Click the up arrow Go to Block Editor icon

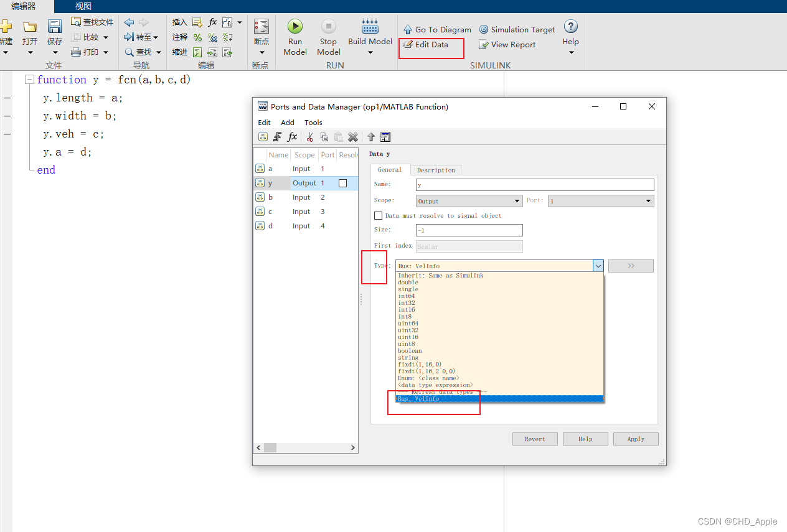click(x=371, y=137)
